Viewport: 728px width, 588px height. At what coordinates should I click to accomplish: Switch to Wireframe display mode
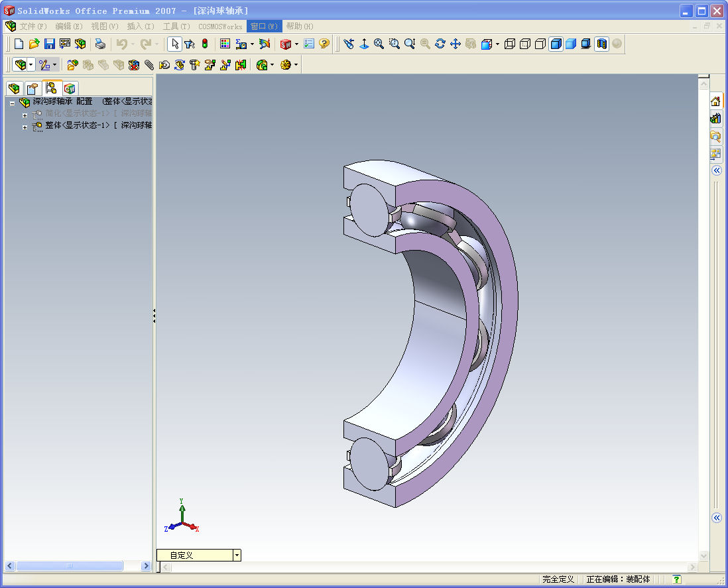[510, 44]
